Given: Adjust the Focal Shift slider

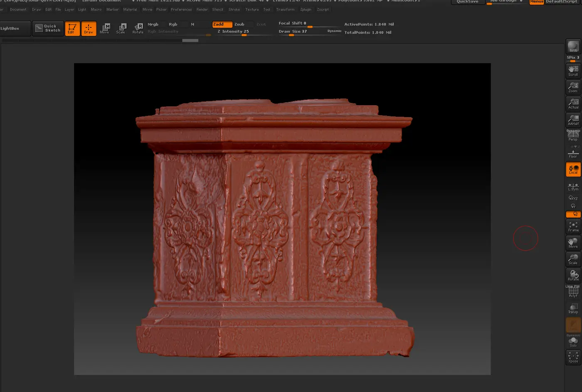Looking at the screenshot, I should coord(309,24).
